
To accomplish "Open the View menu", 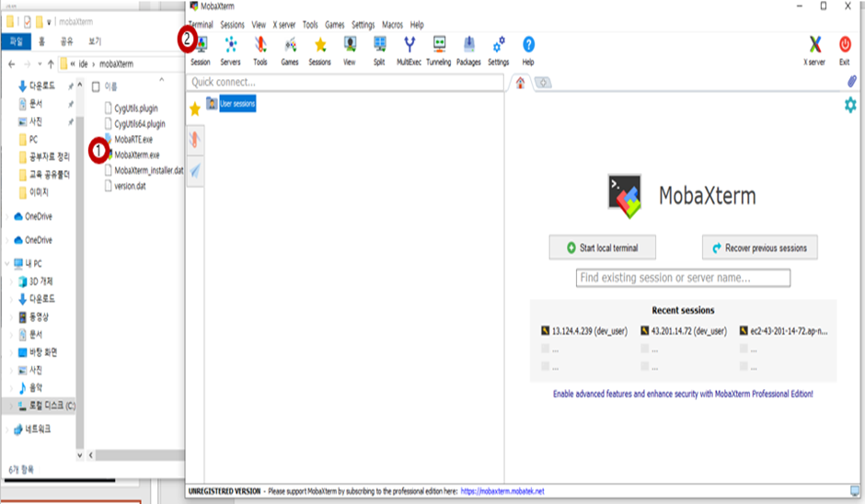I will (259, 25).
